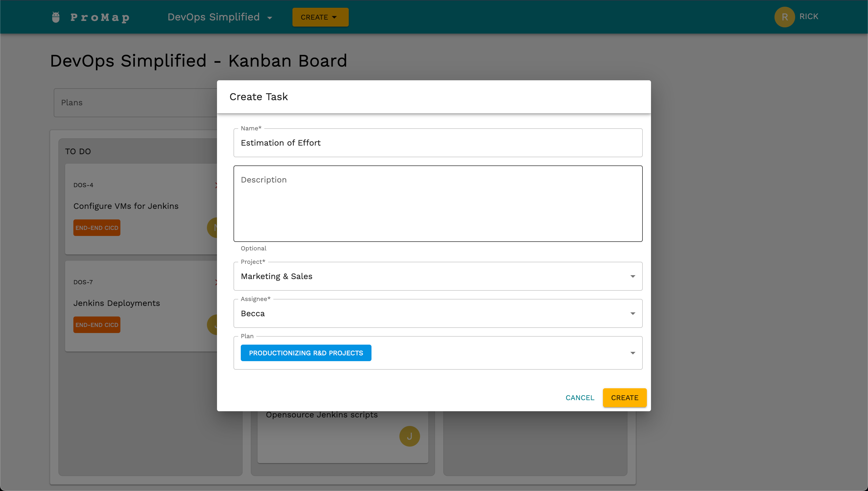Click the J avatar on Opensource Jenkins card
This screenshot has width=868, height=491.
[409, 436]
